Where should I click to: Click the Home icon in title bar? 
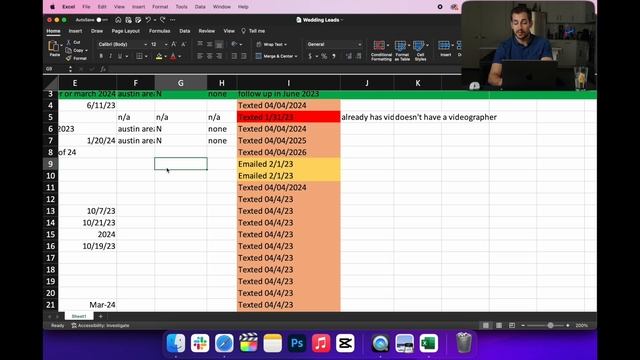pyautogui.click(x=118, y=20)
